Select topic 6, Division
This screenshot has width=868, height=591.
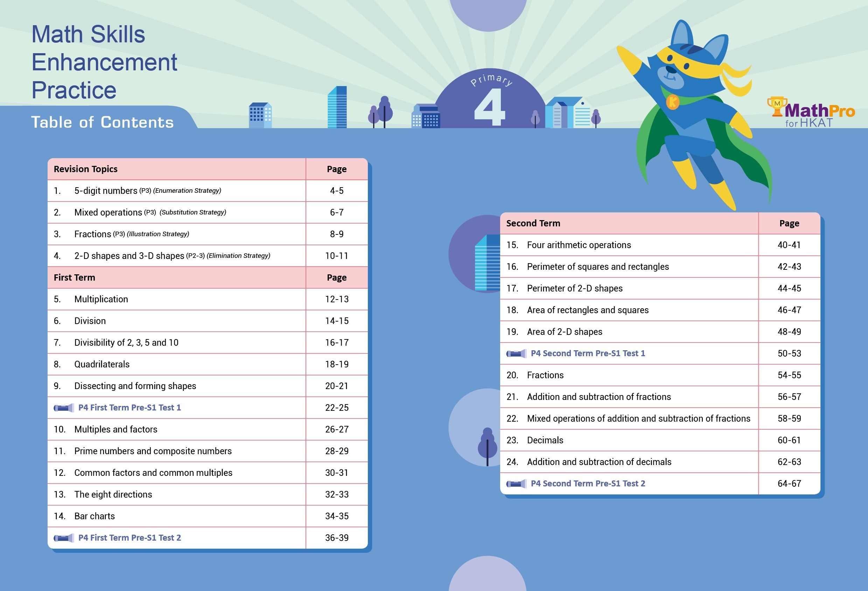click(177, 321)
